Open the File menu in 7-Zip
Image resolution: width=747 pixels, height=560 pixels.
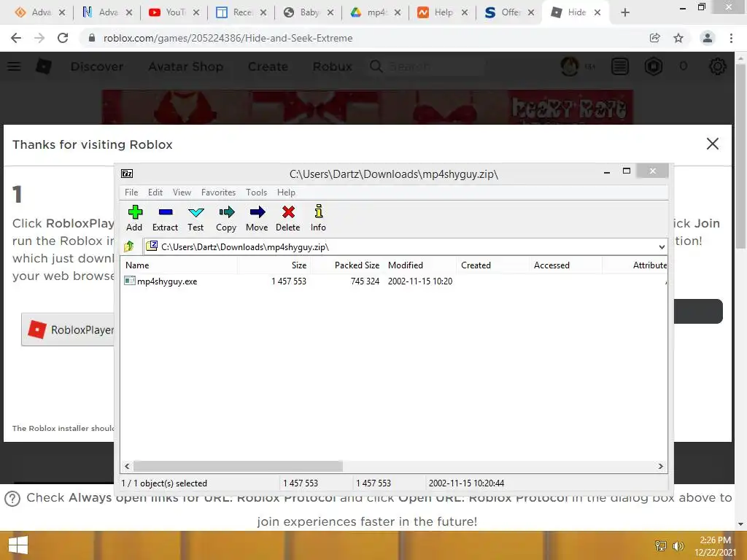click(x=131, y=192)
